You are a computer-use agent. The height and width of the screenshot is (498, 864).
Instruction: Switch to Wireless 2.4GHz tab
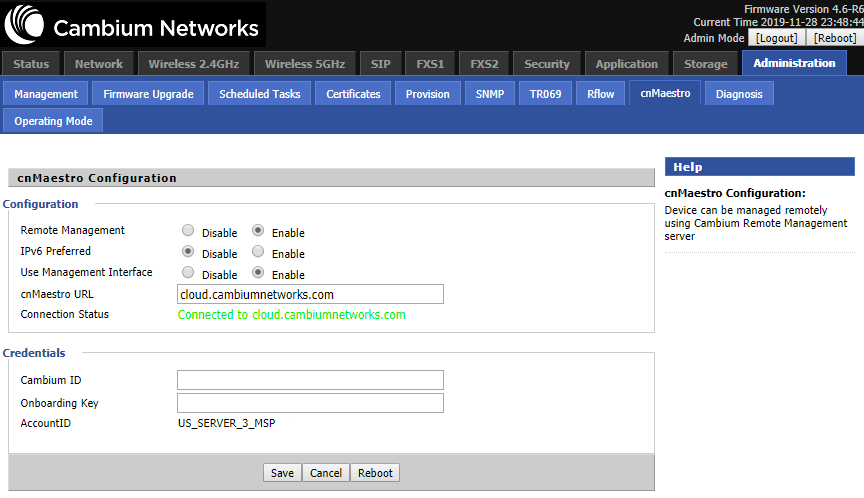coord(193,64)
